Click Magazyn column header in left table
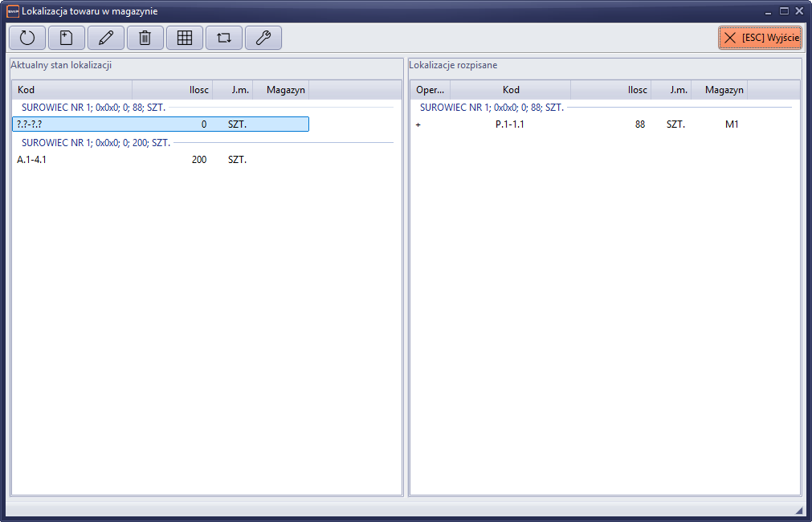 pos(281,90)
